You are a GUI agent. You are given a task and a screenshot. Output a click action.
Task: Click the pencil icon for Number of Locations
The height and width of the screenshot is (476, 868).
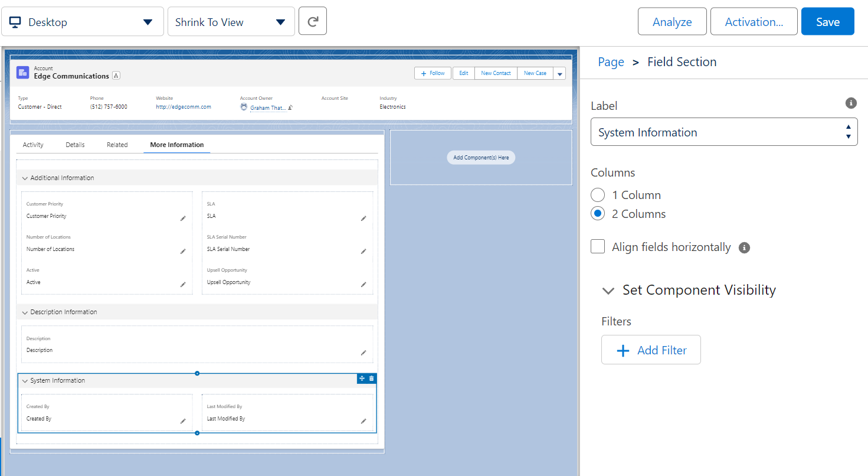(x=183, y=251)
